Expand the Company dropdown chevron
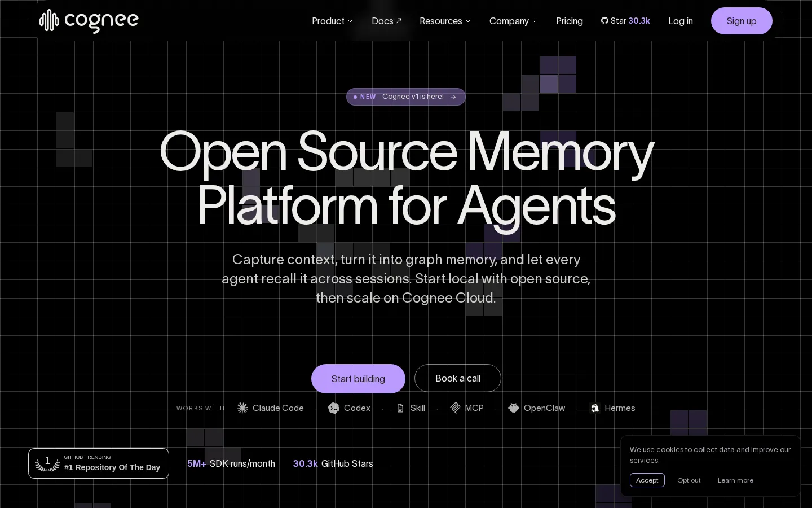 pyautogui.click(x=535, y=21)
